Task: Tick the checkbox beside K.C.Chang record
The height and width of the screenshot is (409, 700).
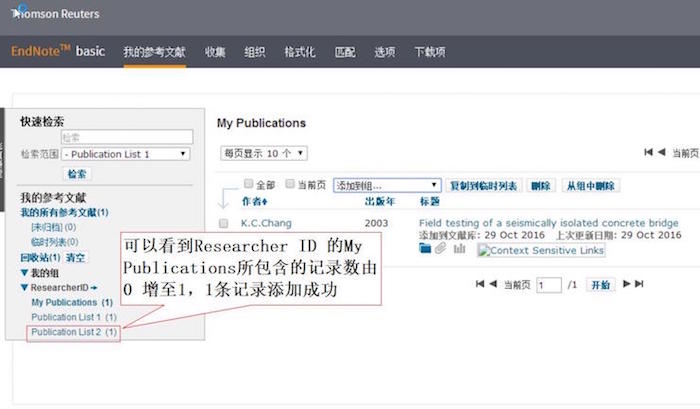Action: coord(224,223)
